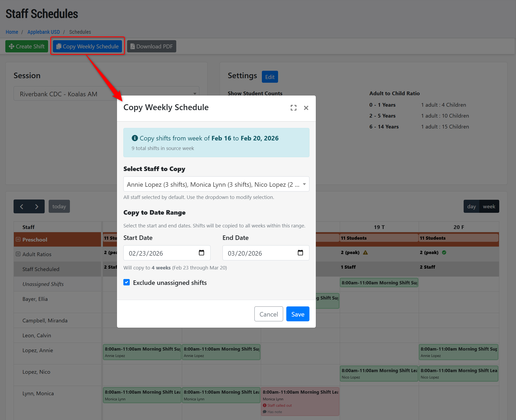Expand the Preschool row
516x420 pixels.
pos(18,239)
